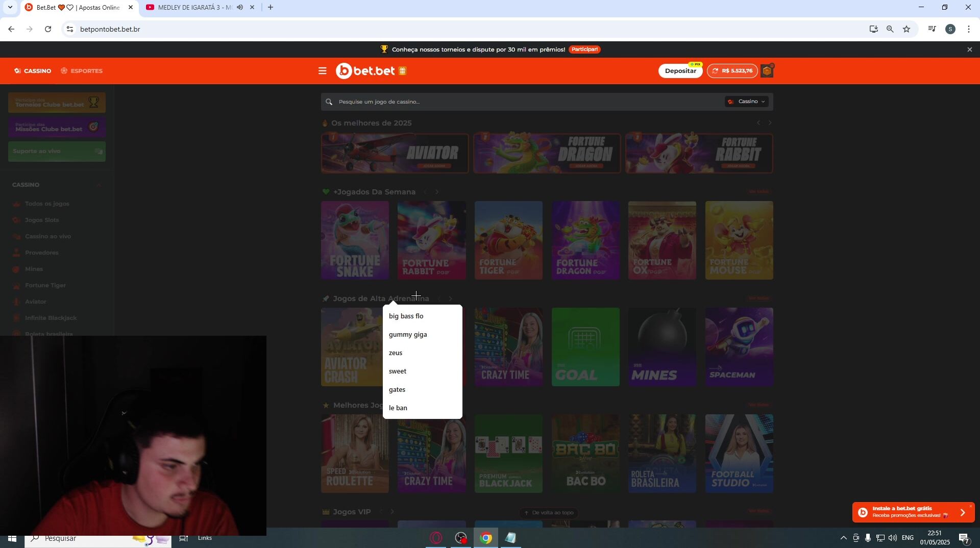
Task: Select suggestion 'big bass flo'
Action: point(423,316)
